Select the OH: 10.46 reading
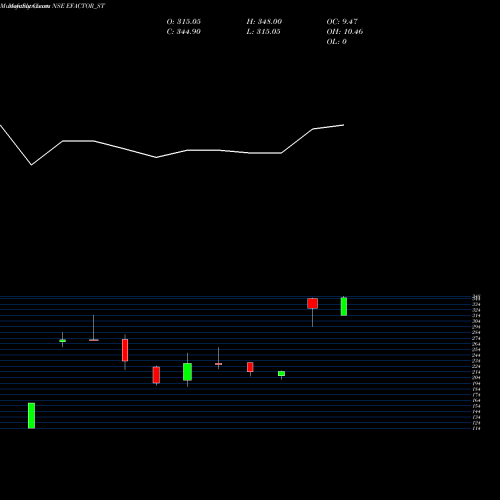 coord(345,32)
